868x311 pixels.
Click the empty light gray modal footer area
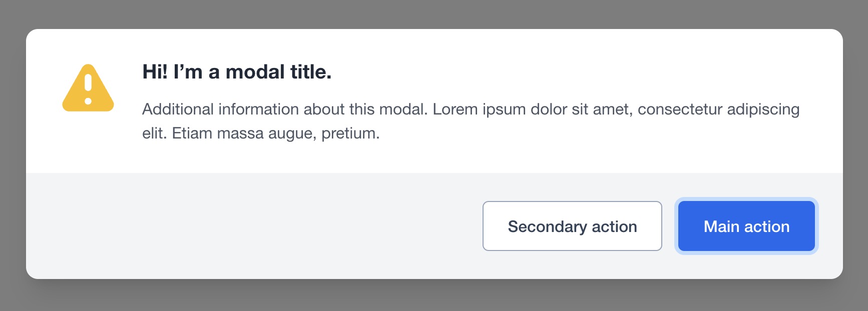pos(250,226)
